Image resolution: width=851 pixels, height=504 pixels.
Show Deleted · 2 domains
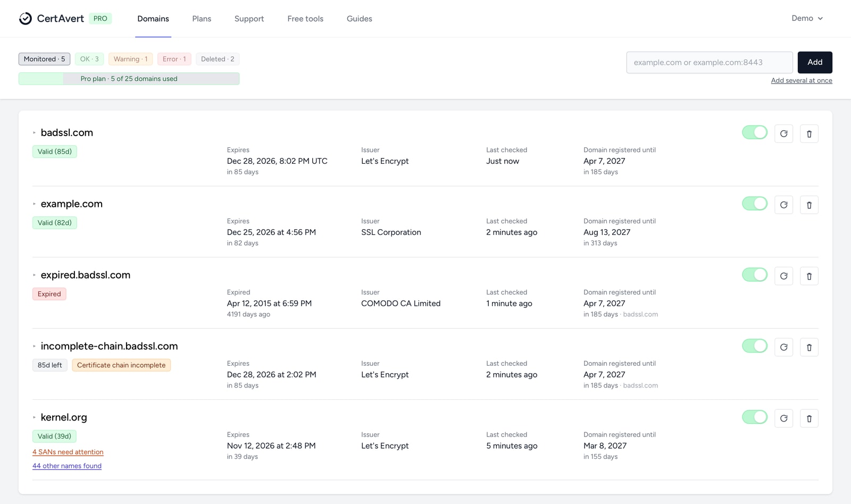click(218, 59)
